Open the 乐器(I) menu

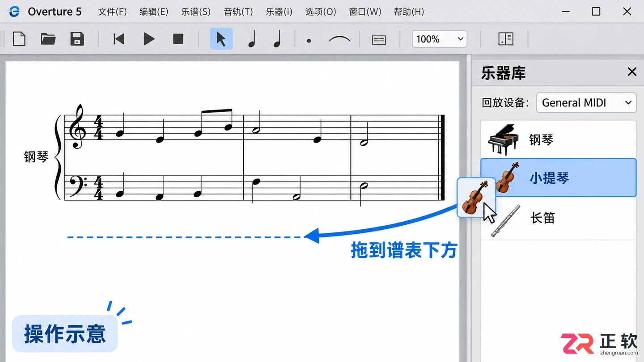point(279,12)
